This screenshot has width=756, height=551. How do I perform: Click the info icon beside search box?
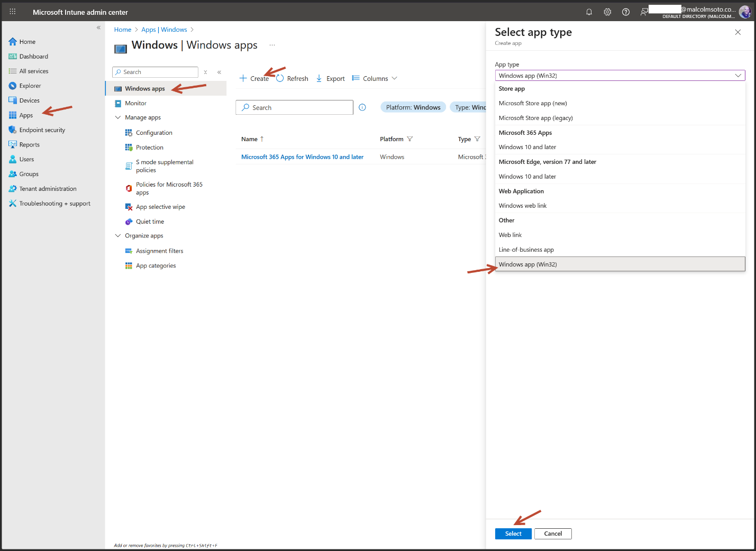point(362,107)
